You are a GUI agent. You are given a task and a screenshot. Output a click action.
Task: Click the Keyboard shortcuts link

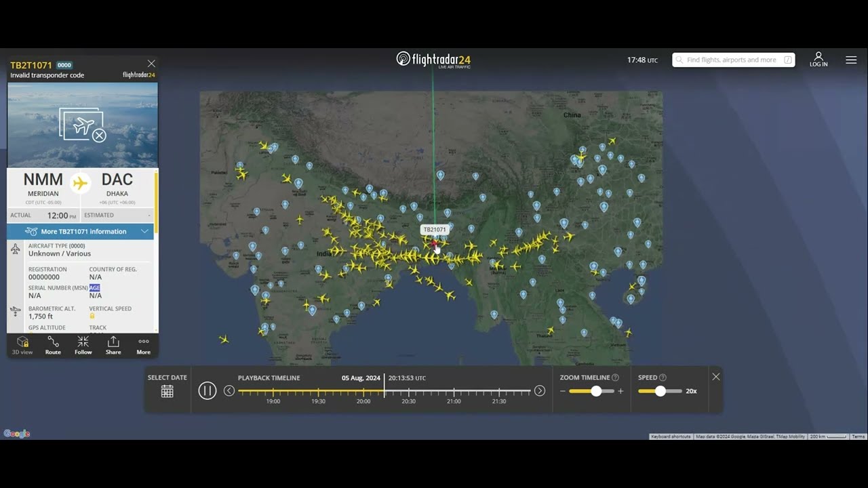point(671,436)
